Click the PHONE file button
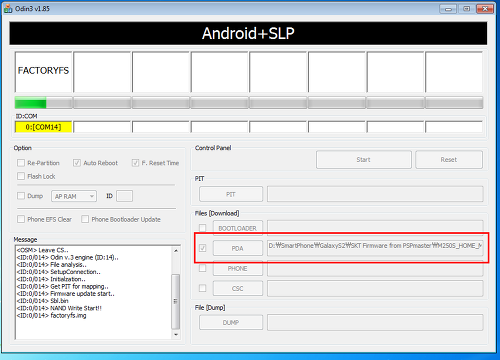The image size is (500, 360). [x=238, y=268]
